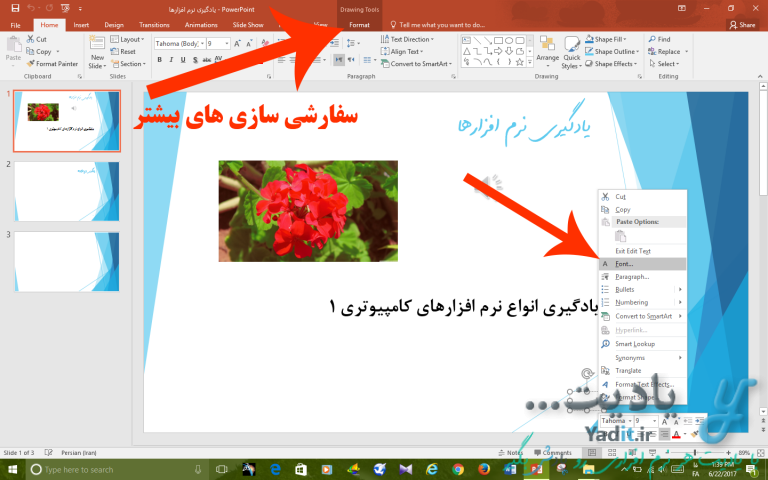
Task: Click Smart Lookup in context menu
Action: (x=643, y=344)
